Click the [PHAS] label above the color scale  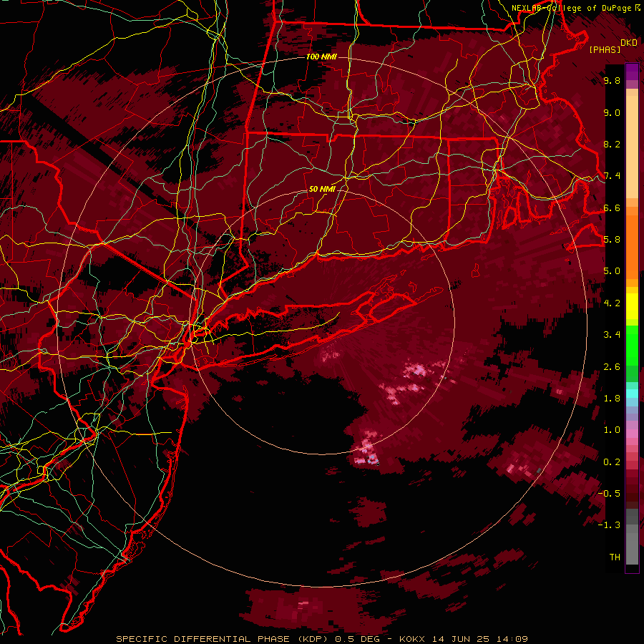605,49
